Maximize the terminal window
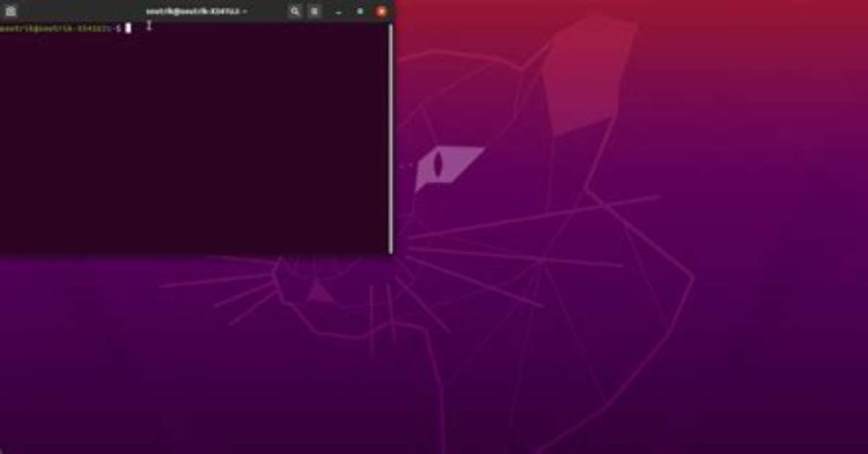 (359, 12)
